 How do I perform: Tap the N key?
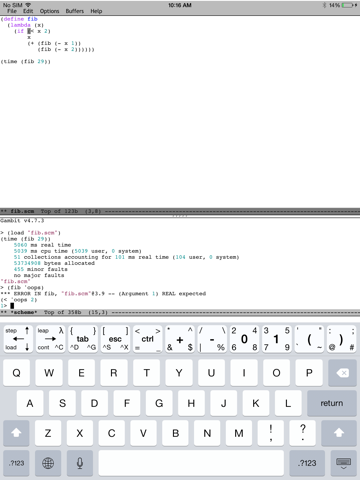[207, 433]
